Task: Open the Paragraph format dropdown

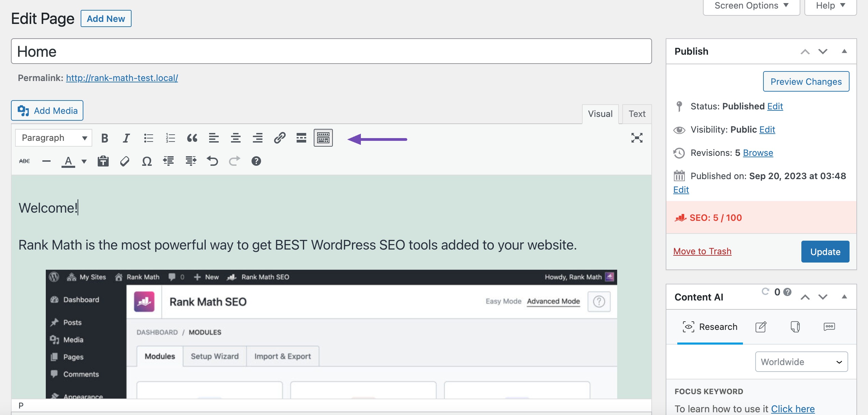Action: [x=53, y=137]
